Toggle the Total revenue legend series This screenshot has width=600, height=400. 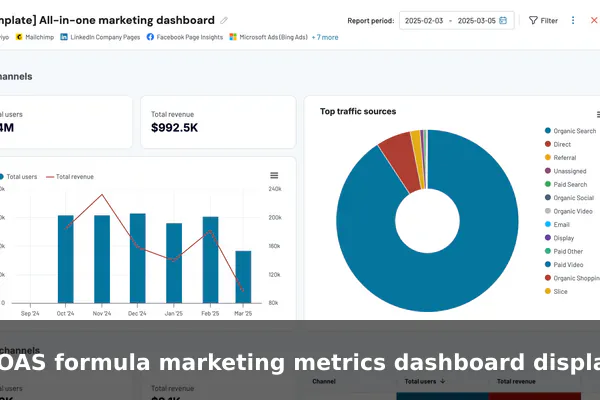pyautogui.click(x=70, y=176)
